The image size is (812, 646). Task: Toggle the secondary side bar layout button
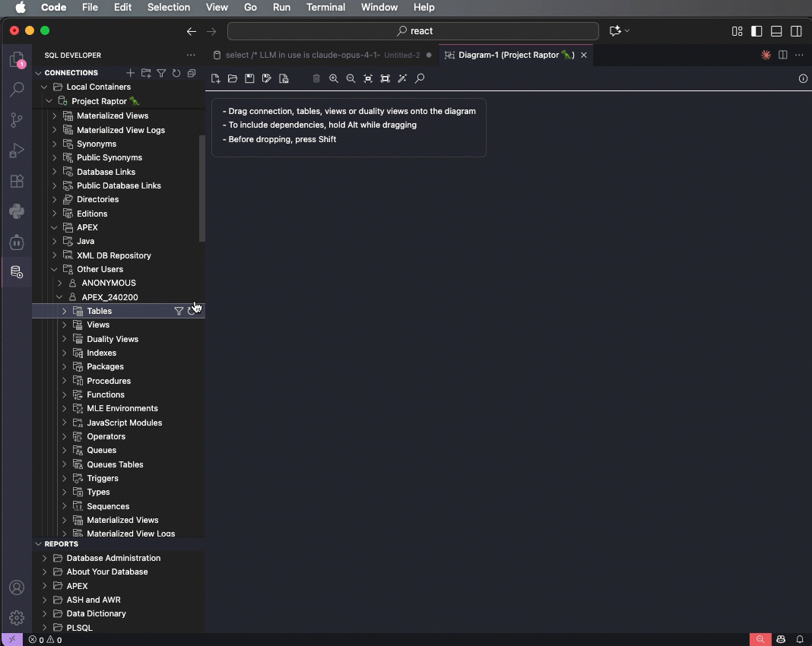(796, 31)
